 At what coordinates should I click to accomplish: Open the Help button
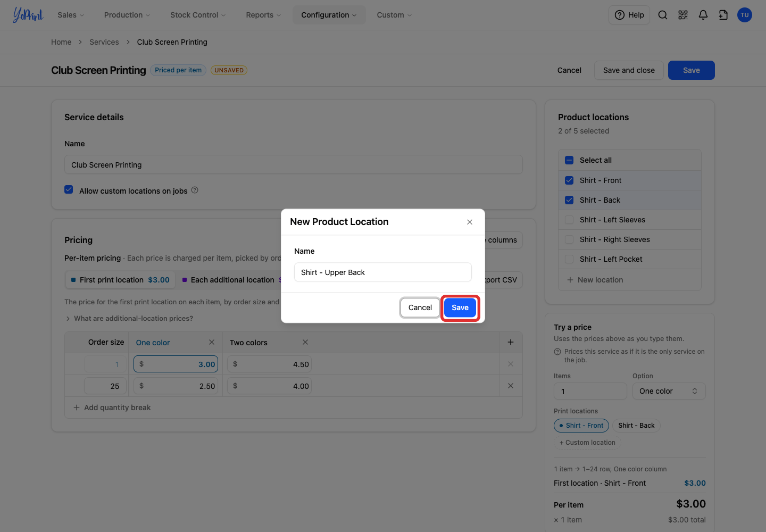(x=629, y=15)
